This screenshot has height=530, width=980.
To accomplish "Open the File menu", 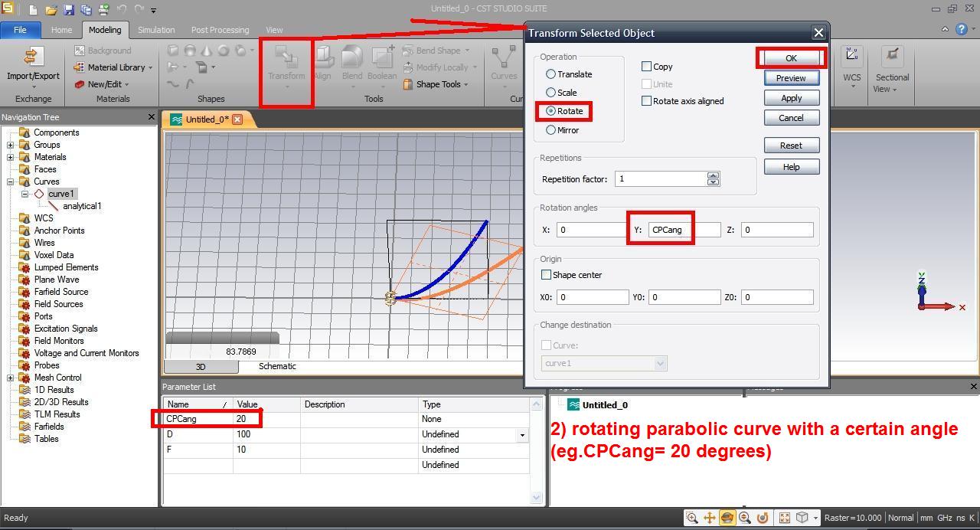I will 20,30.
